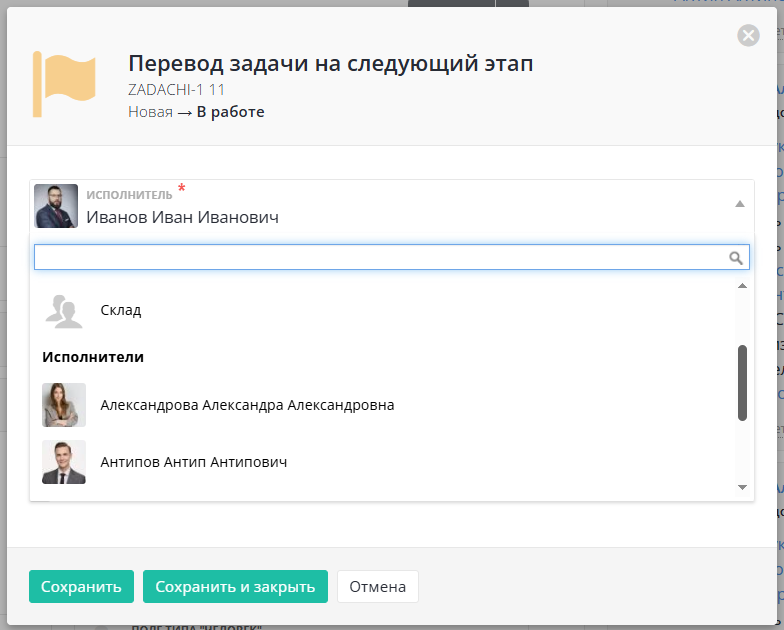Close the task transition dialog

coord(748,36)
